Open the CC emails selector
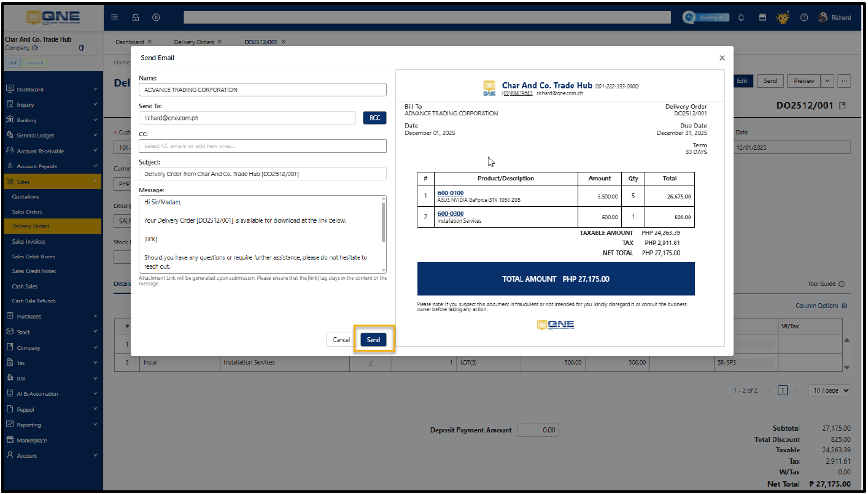This screenshot has height=494, width=868. coord(263,146)
